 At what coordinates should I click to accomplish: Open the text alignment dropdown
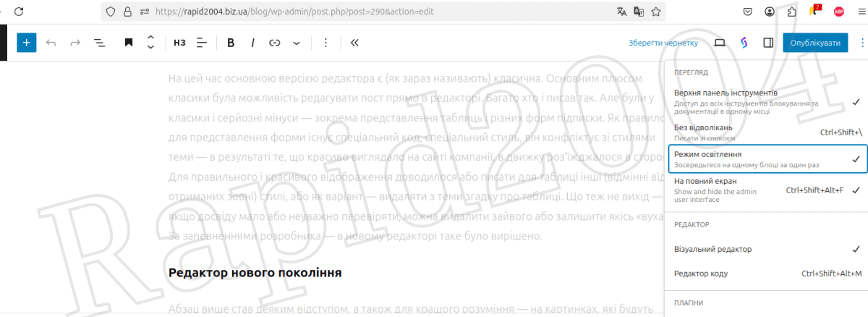(x=202, y=43)
